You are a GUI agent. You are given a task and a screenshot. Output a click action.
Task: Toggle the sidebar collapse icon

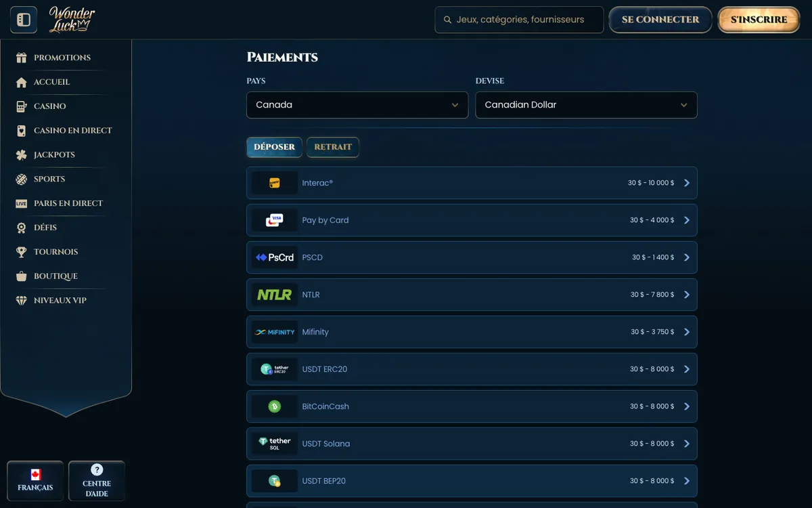pyautogui.click(x=24, y=20)
